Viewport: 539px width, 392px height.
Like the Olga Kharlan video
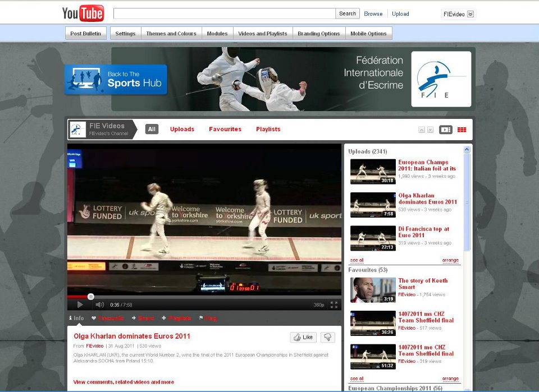[x=303, y=337]
